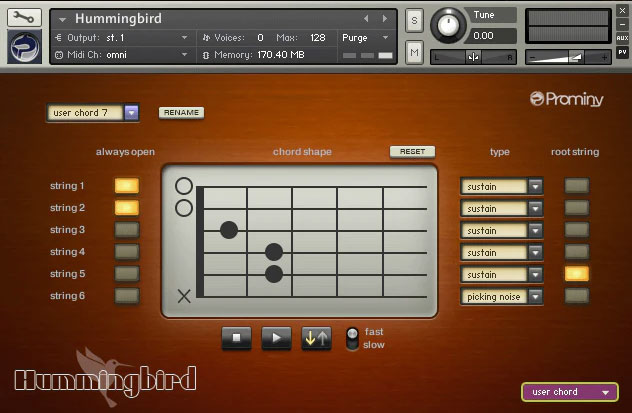Stop chord playback
Image resolution: width=632 pixels, height=413 pixels.
[x=237, y=338]
